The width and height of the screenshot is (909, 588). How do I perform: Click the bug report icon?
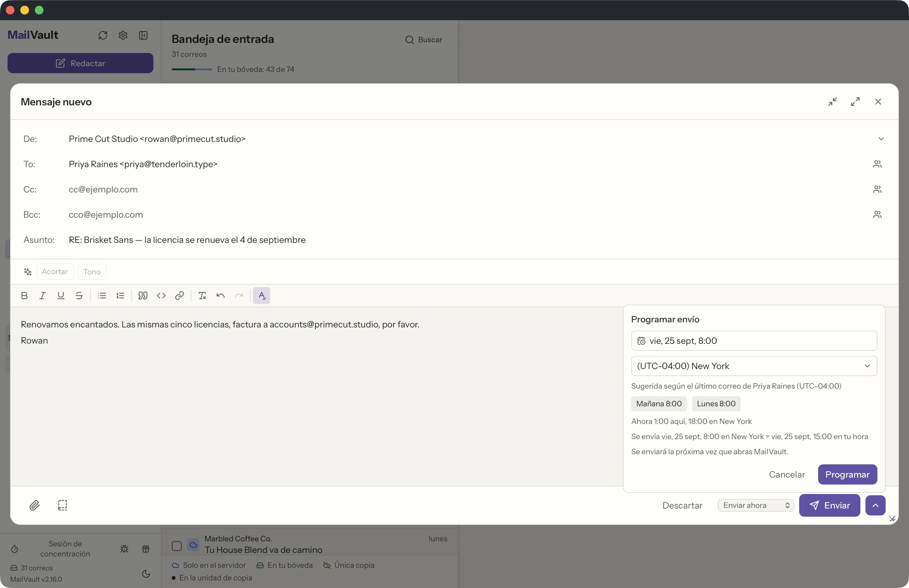[124, 549]
